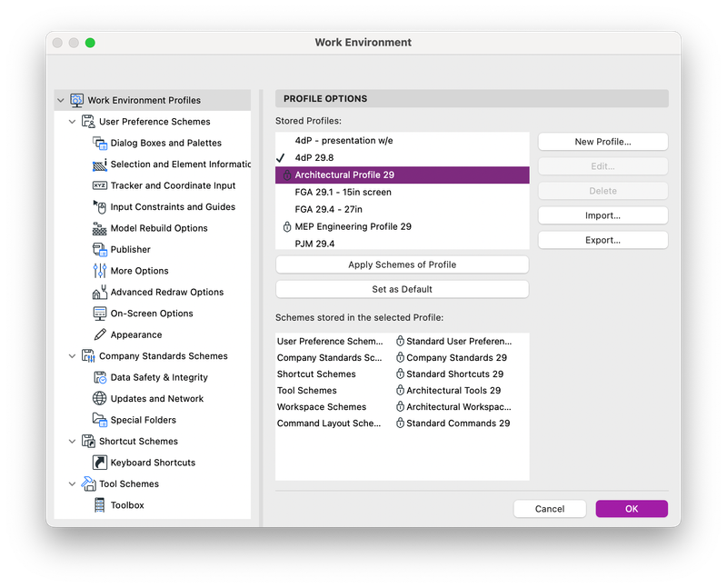This screenshot has height=588, width=727.
Task: Click the Workspace Schemes row label
Action: 322,406
